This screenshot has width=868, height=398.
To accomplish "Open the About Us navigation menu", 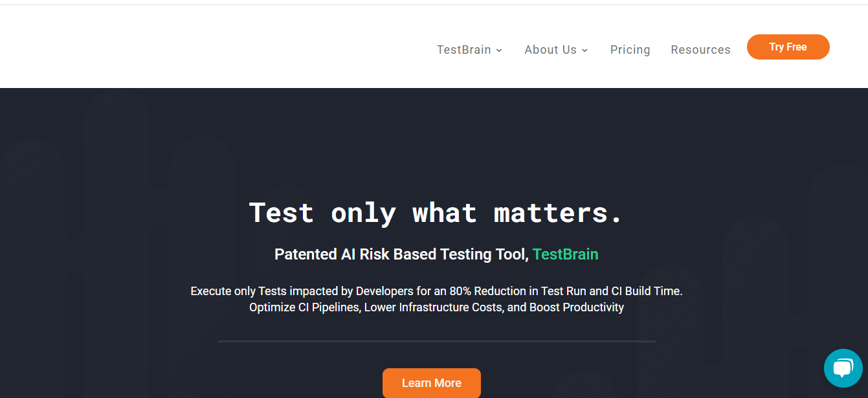I will [x=550, y=50].
